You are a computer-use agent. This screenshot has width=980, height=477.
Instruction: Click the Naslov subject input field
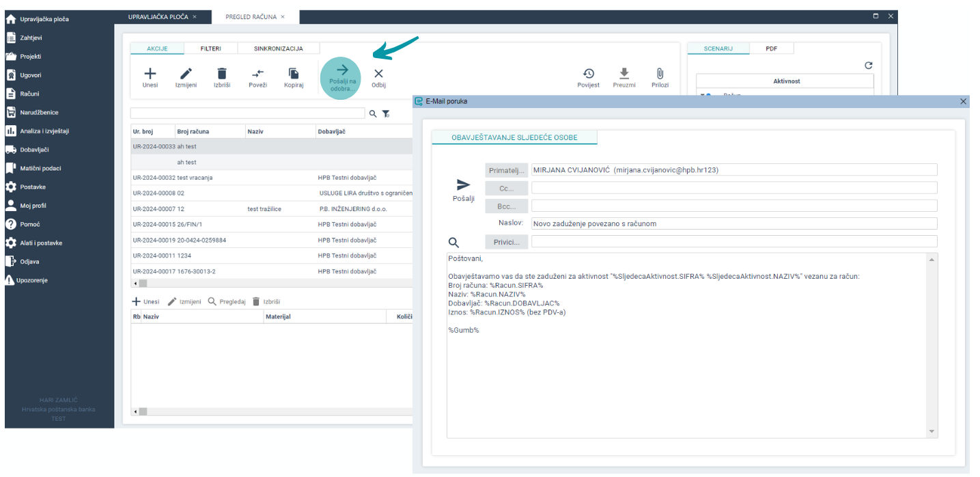click(x=734, y=223)
